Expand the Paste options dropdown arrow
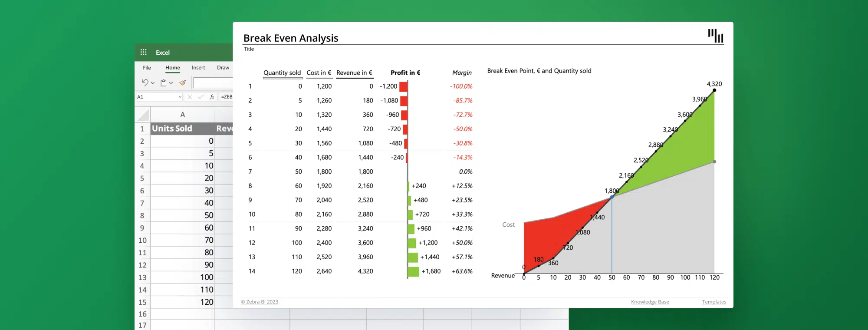This screenshot has width=868, height=330. (171, 83)
